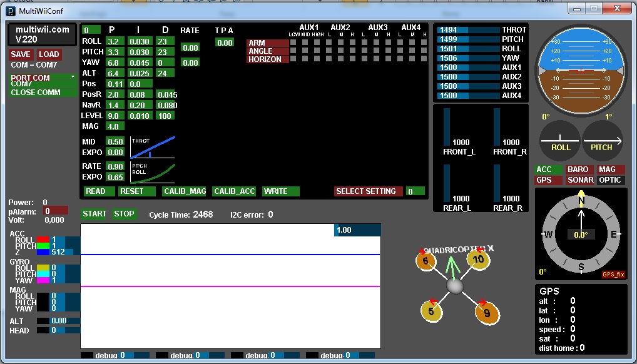This screenshot has width=637, height=364.
Task: Click the MultiWiiConf title bar app icon
Action: [11, 11]
